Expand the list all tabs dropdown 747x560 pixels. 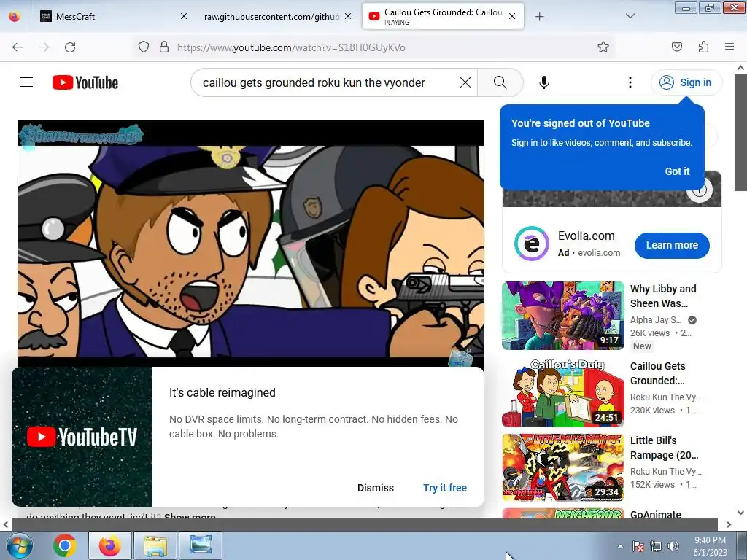[630, 16]
